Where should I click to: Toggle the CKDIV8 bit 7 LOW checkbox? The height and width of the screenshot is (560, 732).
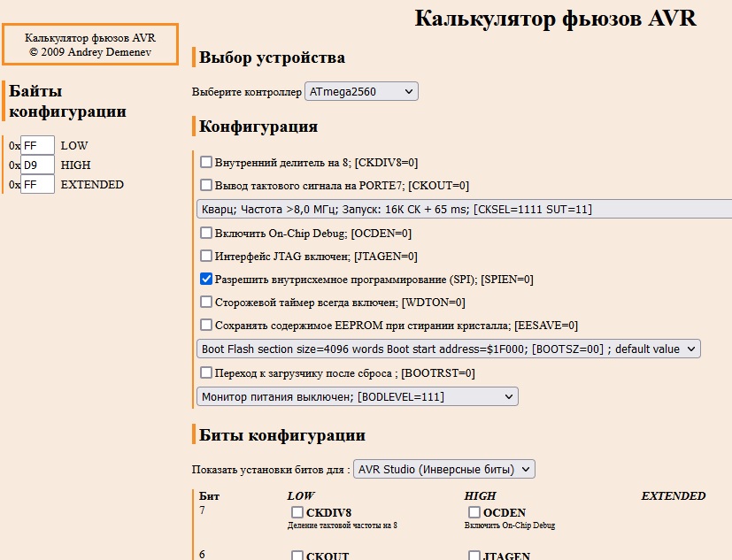(x=297, y=512)
